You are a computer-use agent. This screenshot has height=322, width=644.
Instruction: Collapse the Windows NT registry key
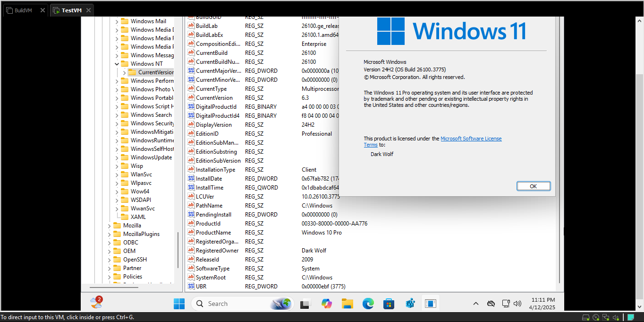117,64
